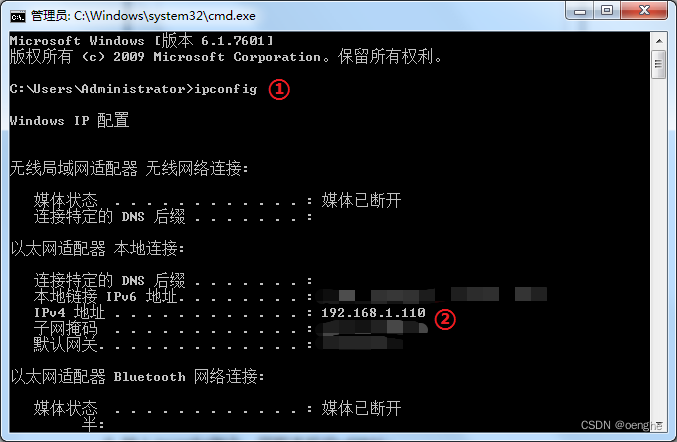
Task: Click the scrollbar up arrow
Action: tap(659, 41)
